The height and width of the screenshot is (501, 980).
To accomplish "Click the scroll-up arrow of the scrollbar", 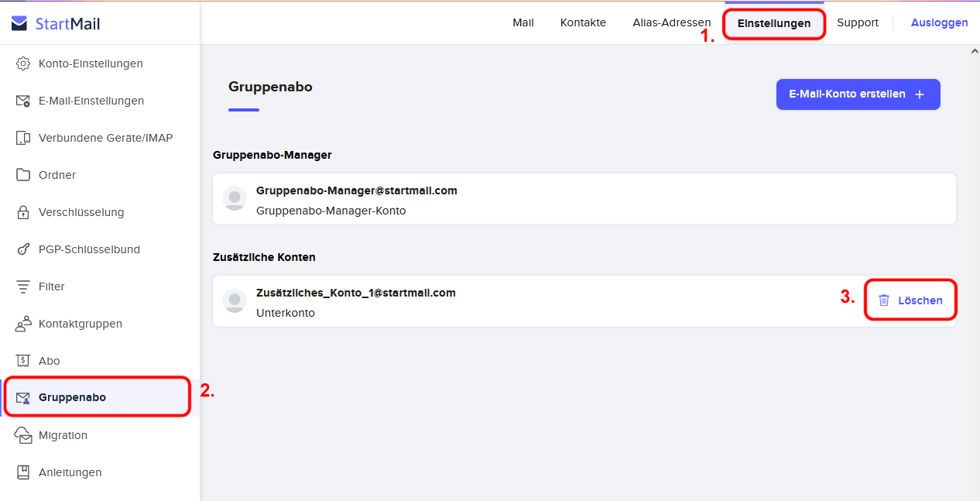I will coord(974,51).
